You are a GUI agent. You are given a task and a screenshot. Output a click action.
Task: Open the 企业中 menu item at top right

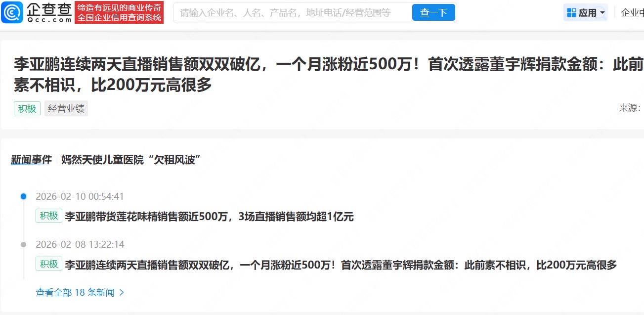pos(632,13)
